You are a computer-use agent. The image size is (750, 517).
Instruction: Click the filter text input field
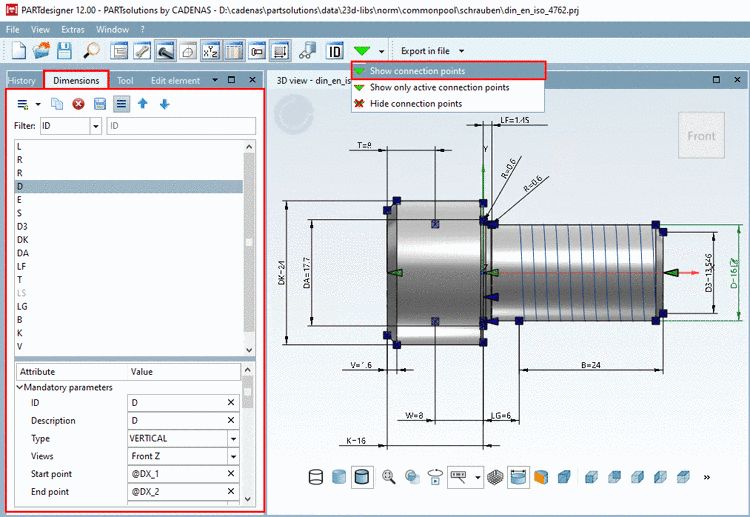(x=180, y=126)
